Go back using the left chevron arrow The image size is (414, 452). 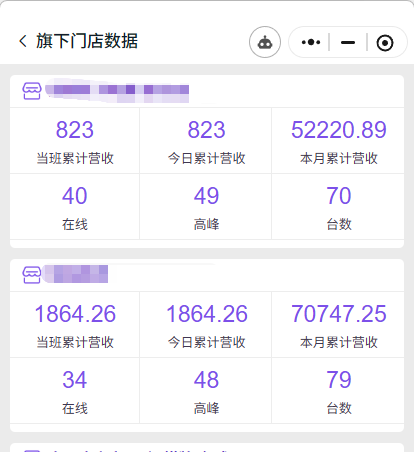pyautogui.click(x=23, y=41)
